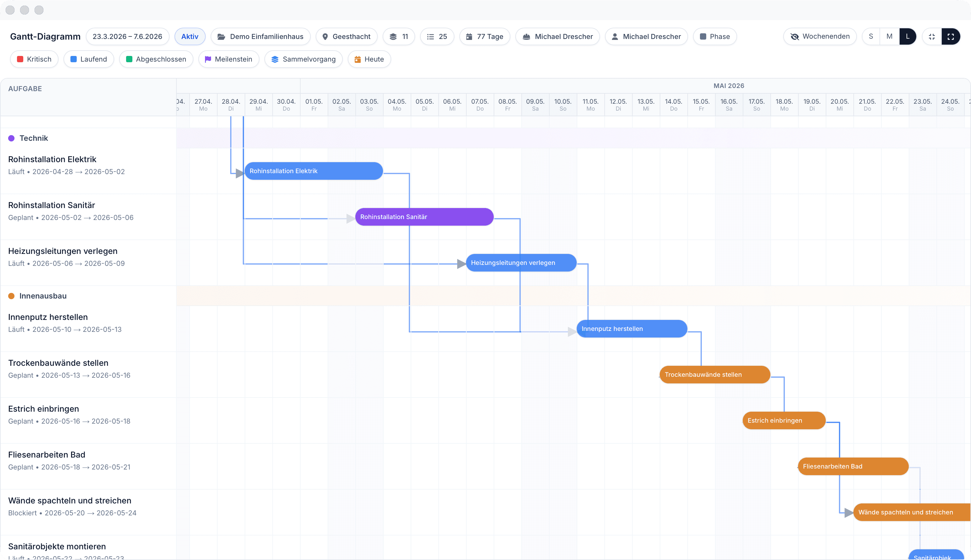Viewport: 971px width, 560px height.
Task: Open Wände spachteln und streichen task row
Action: click(x=88, y=512)
